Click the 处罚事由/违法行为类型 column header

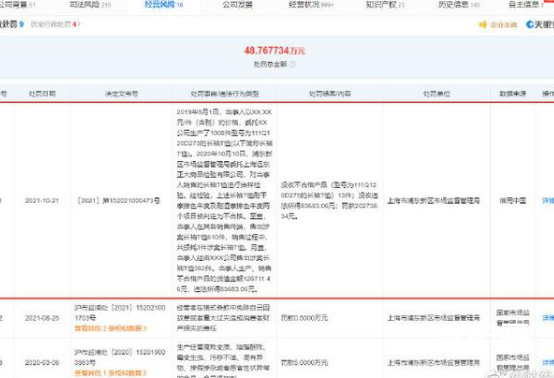pos(225,94)
